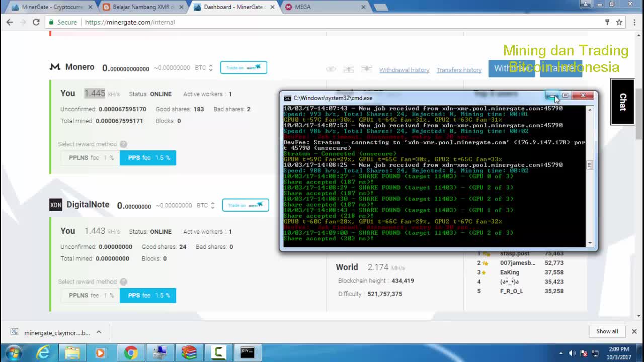The height and width of the screenshot is (362, 644).
Task: Open the Chrome menu with three dots
Action: [634, 22]
